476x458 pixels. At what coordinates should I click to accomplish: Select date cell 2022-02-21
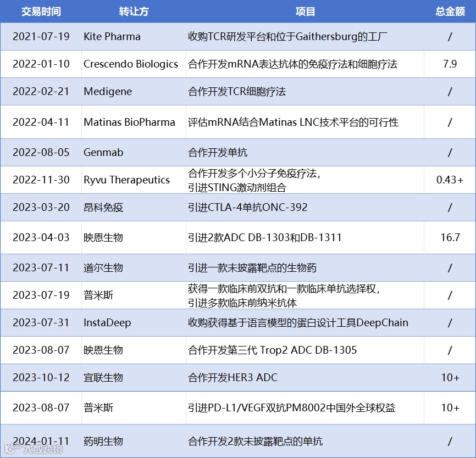(x=41, y=92)
